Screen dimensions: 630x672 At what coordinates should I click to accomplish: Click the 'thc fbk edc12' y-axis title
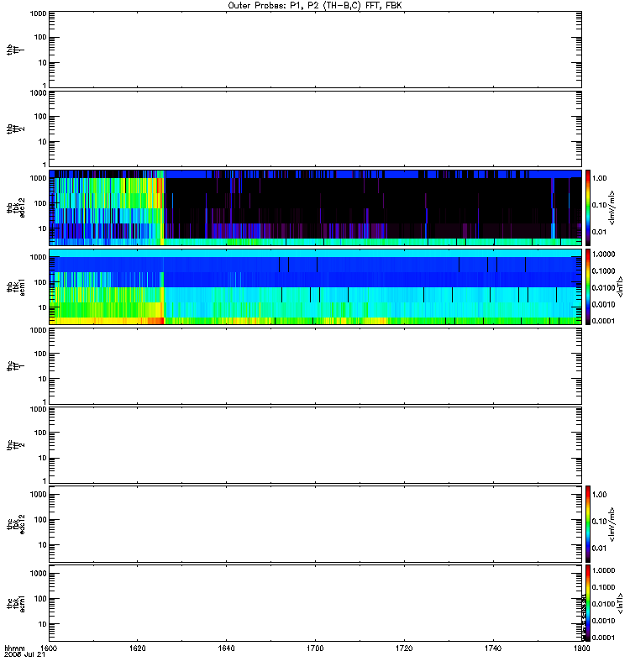(x=16, y=524)
